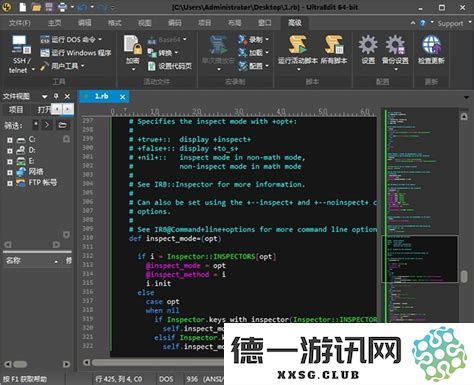474x385 pixels.
Task: Switch to the 编辑 ribbon tab
Action: [84, 23]
